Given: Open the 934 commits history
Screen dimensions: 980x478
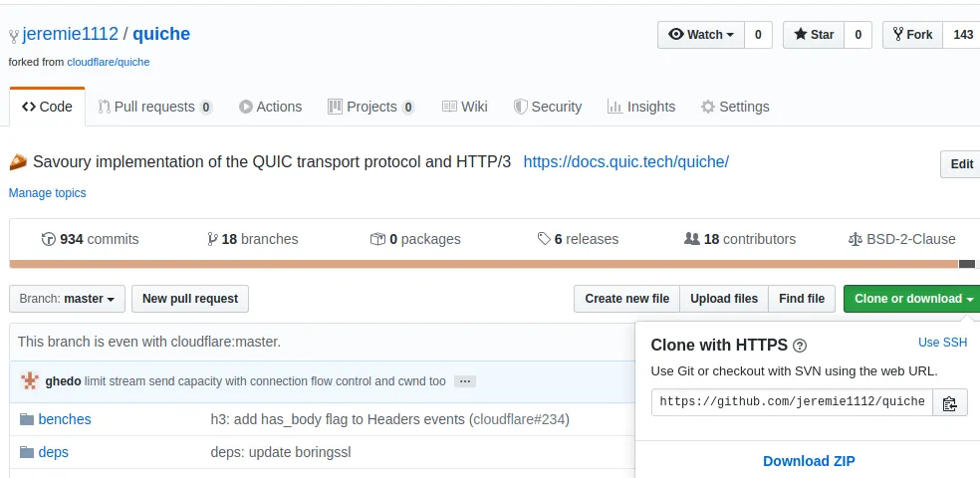Looking at the screenshot, I should [x=90, y=239].
